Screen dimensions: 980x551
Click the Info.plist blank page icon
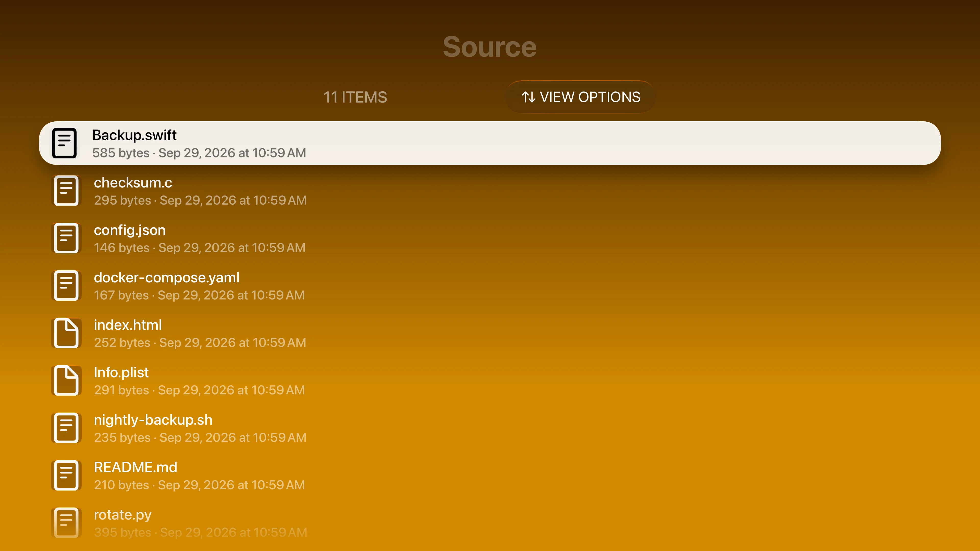coord(66,381)
